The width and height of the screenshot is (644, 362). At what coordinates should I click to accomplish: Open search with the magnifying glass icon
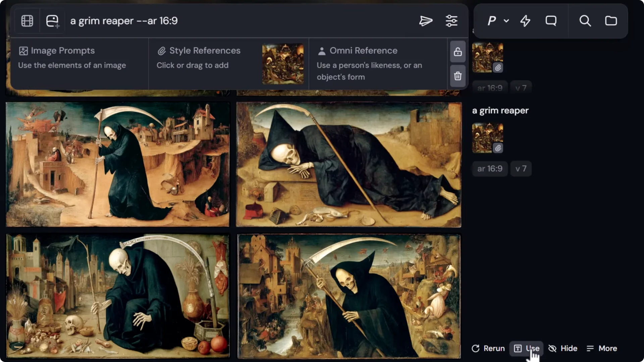click(x=585, y=21)
